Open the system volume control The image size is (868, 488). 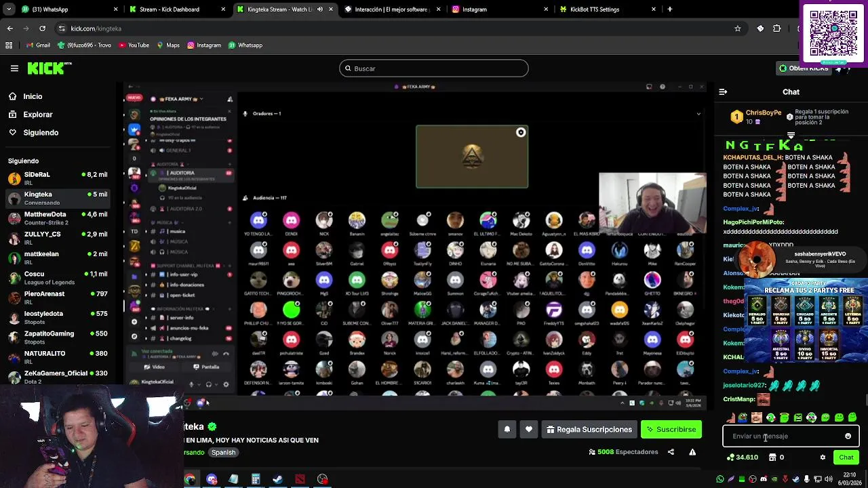pyautogui.click(x=829, y=479)
